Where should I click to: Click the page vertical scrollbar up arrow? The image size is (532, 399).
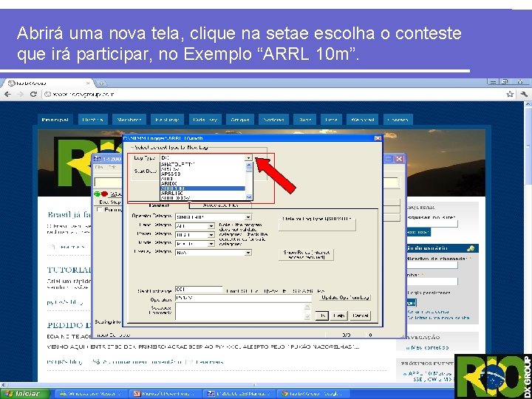coord(528,105)
